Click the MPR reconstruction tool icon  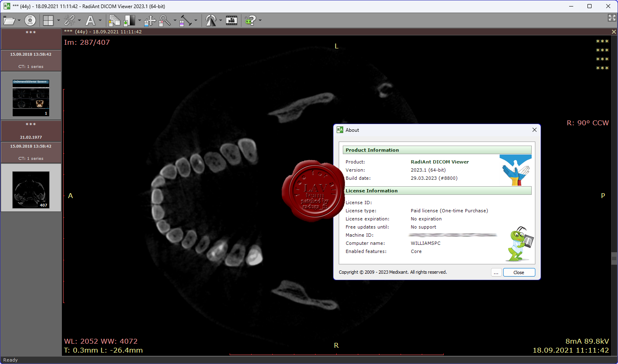point(211,20)
